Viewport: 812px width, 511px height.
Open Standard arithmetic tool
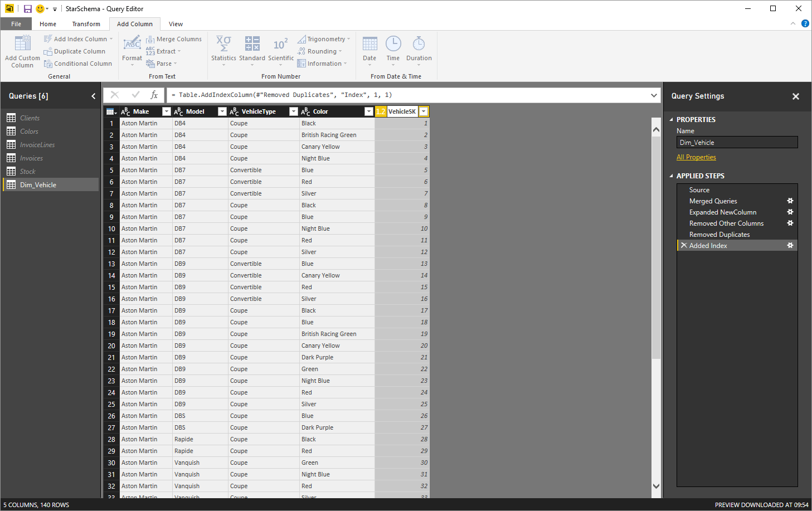252,50
